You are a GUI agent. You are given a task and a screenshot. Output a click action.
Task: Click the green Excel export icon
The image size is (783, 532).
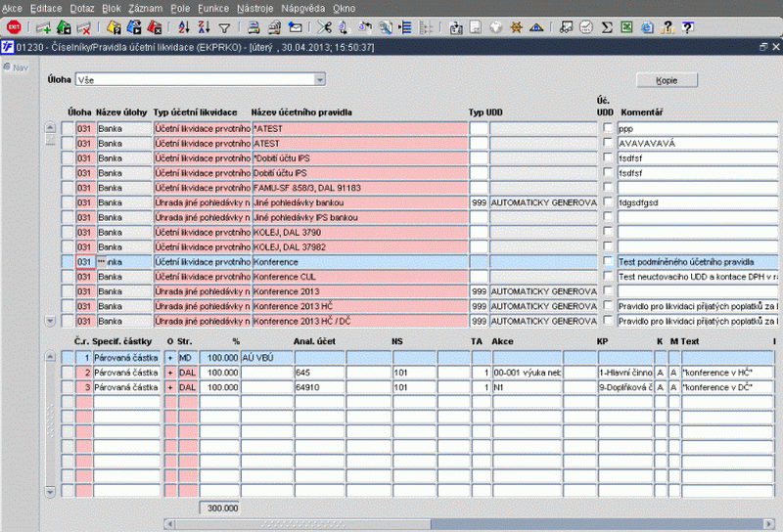(x=627, y=27)
